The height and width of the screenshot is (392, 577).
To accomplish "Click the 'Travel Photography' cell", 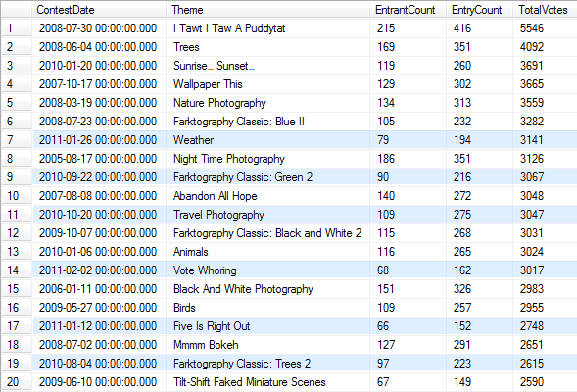I will click(267, 215).
